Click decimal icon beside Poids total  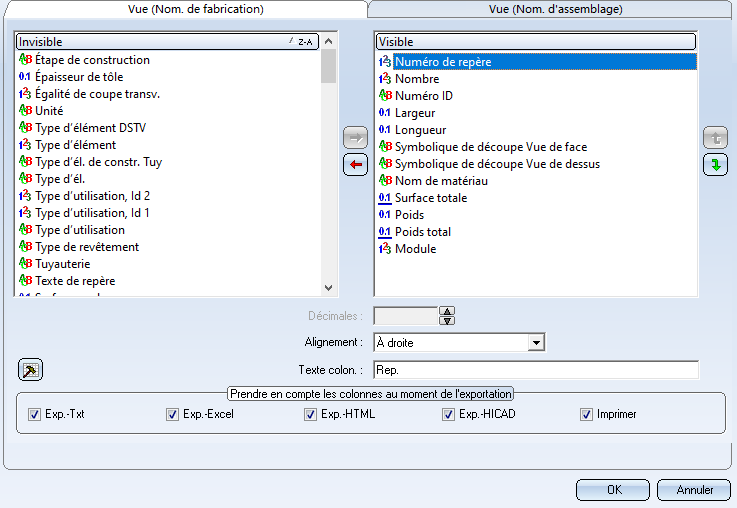[385, 232]
